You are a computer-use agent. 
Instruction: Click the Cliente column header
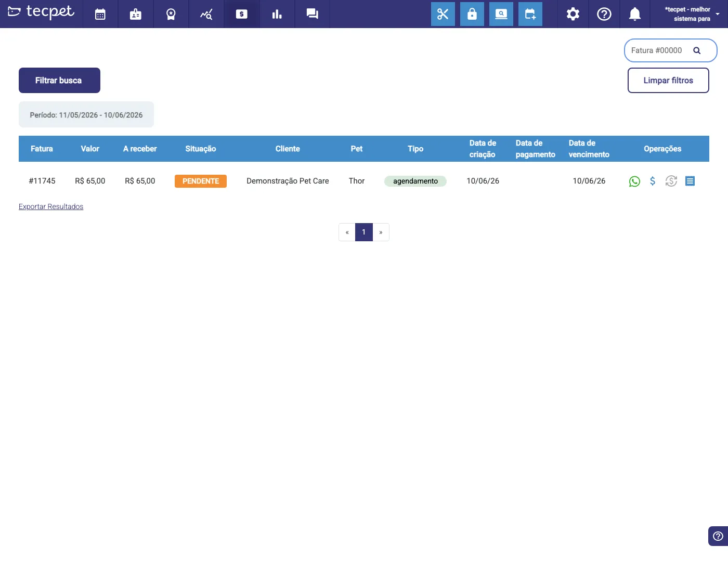tap(288, 149)
